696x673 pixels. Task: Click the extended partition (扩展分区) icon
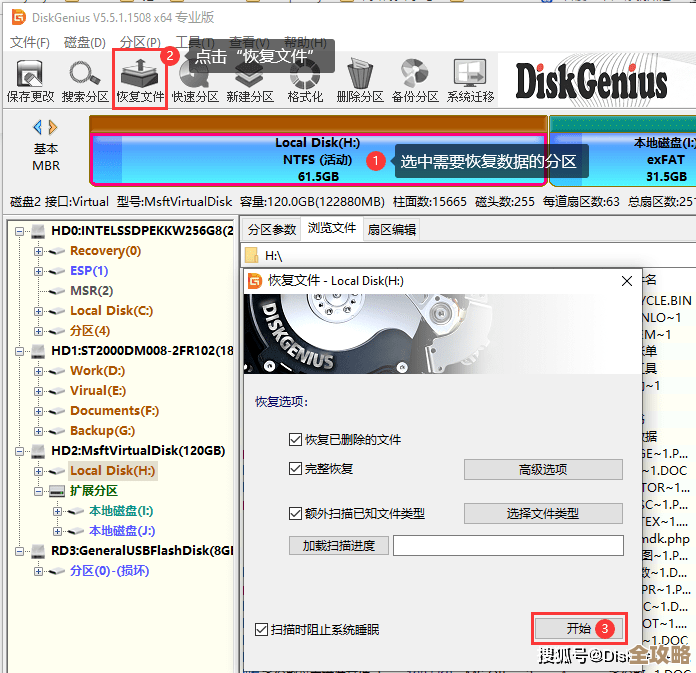coord(57,491)
